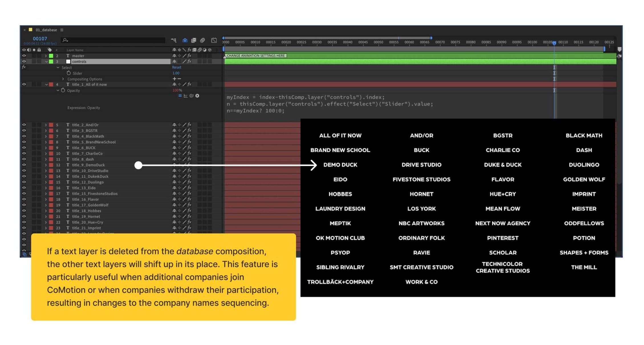Toggle the Opacity property stopwatch
The width and height of the screenshot is (644, 345).
[x=63, y=90]
